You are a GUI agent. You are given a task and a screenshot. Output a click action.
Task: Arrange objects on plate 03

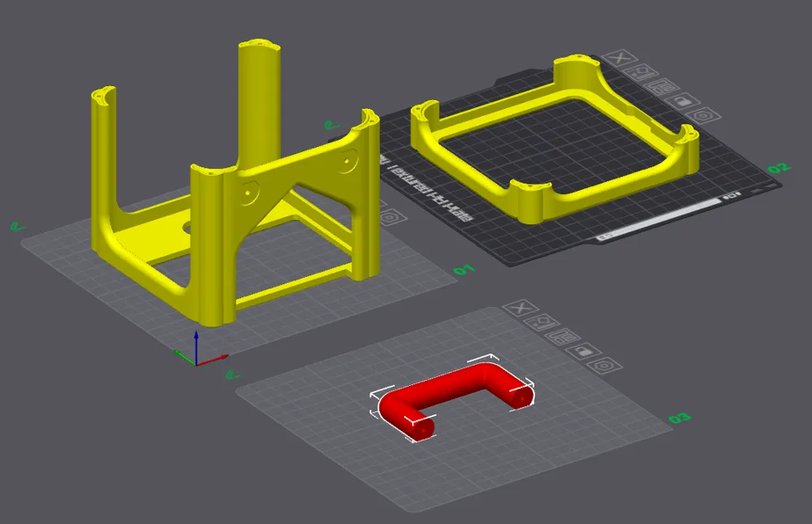(563, 338)
